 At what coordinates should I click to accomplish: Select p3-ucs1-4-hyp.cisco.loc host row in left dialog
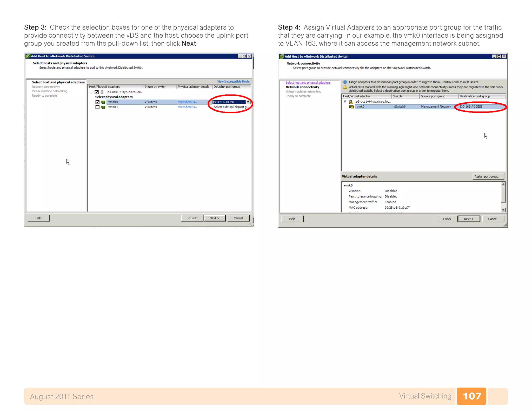pyautogui.click(x=124, y=92)
